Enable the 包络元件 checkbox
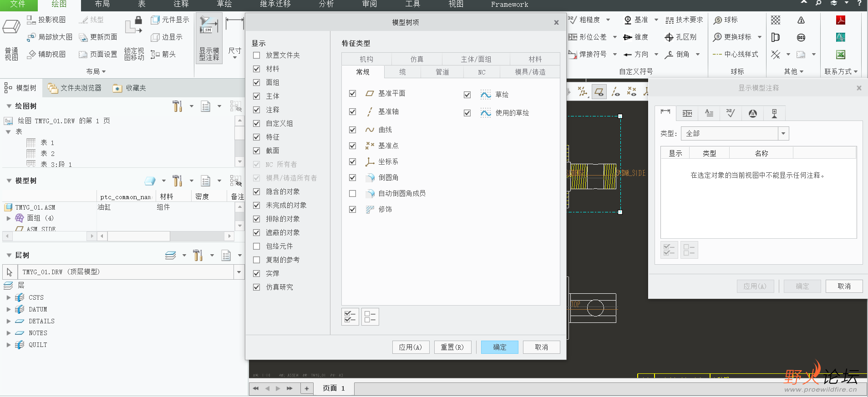This screenshot has width=868, height=397. pyautogui.click(x=257, y=246)
